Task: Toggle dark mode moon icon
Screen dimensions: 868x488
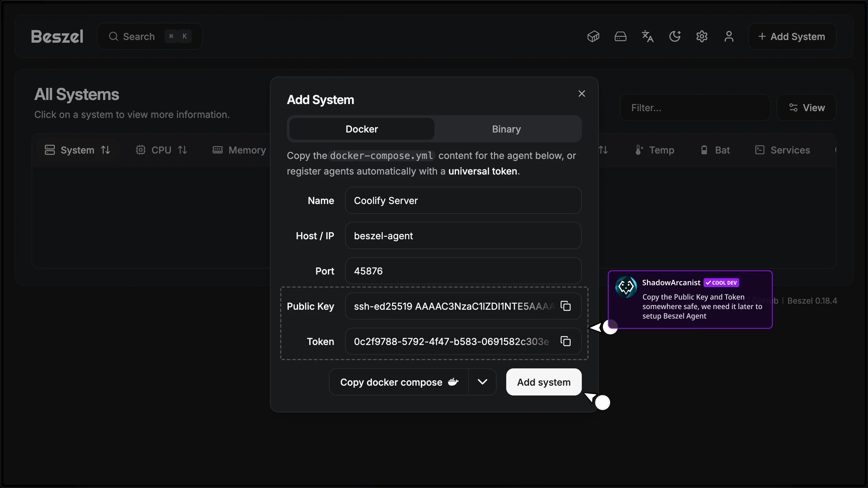Action: [x=675, y=36]
